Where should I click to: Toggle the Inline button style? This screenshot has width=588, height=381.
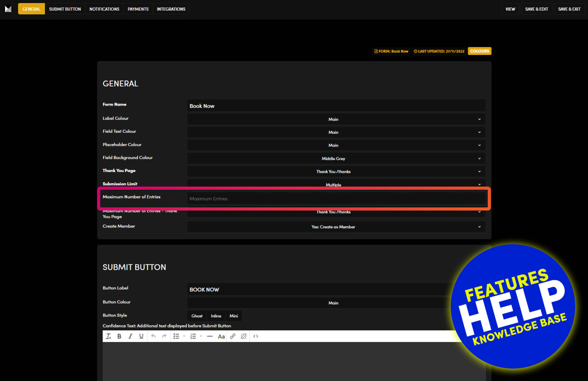click(x=216, y=316)
